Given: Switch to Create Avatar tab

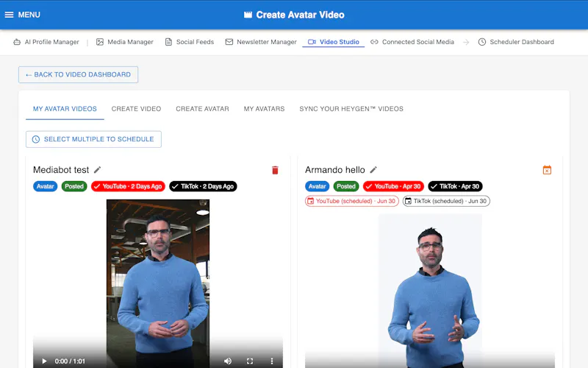Looking at the screenshot, I should click(x=203, y=109).
